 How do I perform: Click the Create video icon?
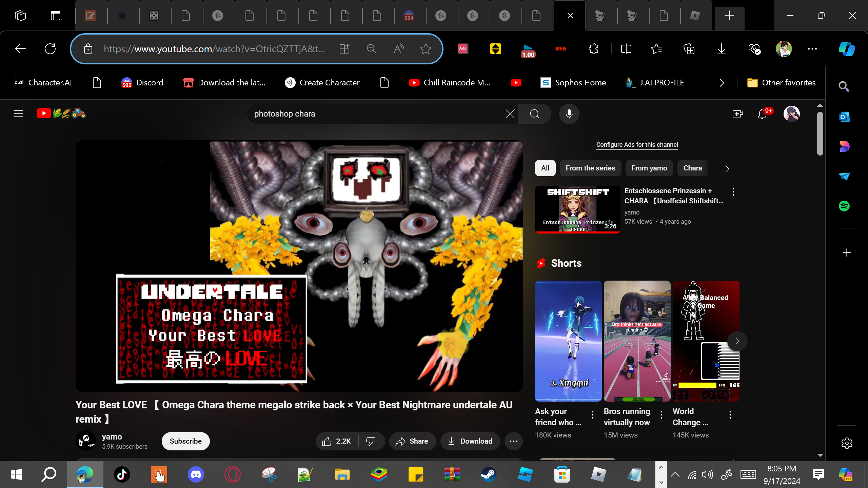[737, 114]
